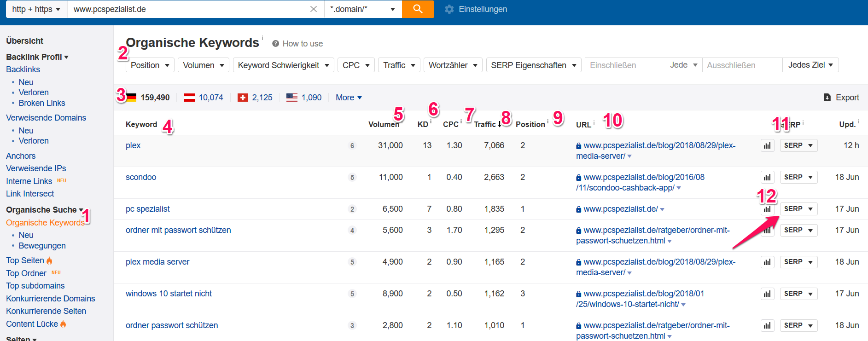This screenshot has height=341, width=868.
Task: Open the chart icon for keyword scondoo
Action: [767, 177]
